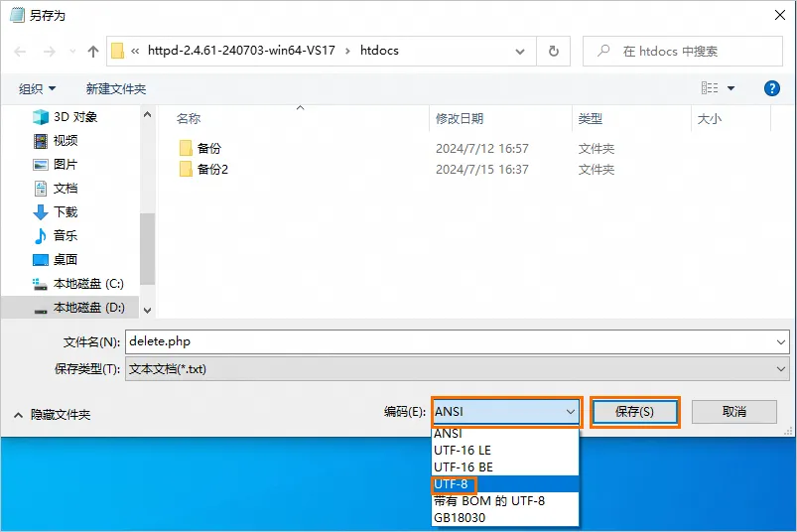Click the htdocs breadcrumb segment
This screenshot has height=532, width=797.
point(379,51)
